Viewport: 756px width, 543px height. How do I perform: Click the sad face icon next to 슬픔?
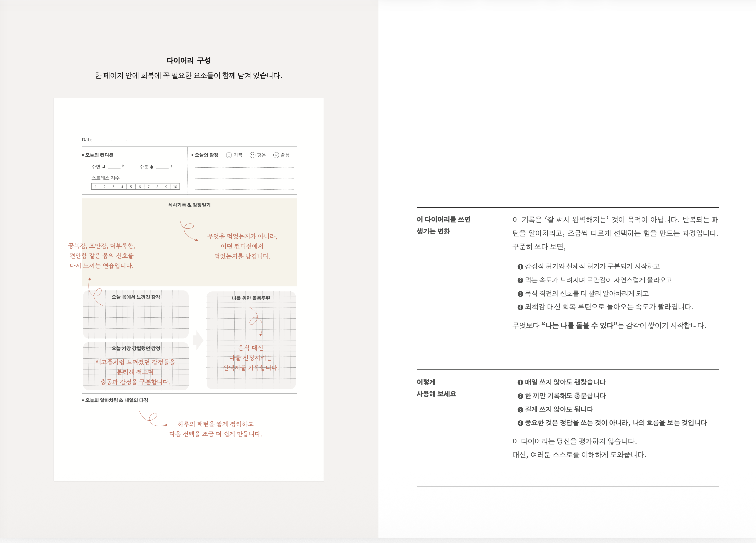[276, 155]
